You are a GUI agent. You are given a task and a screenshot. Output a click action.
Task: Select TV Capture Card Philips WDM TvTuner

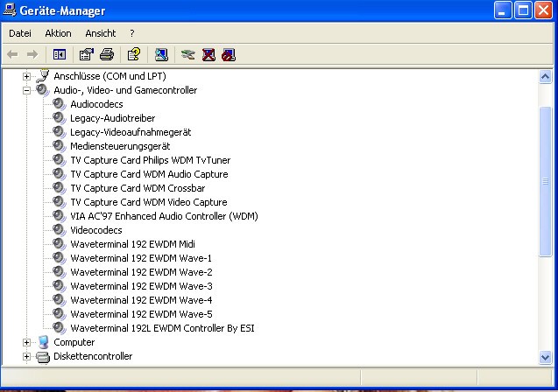tap(150, 160)
